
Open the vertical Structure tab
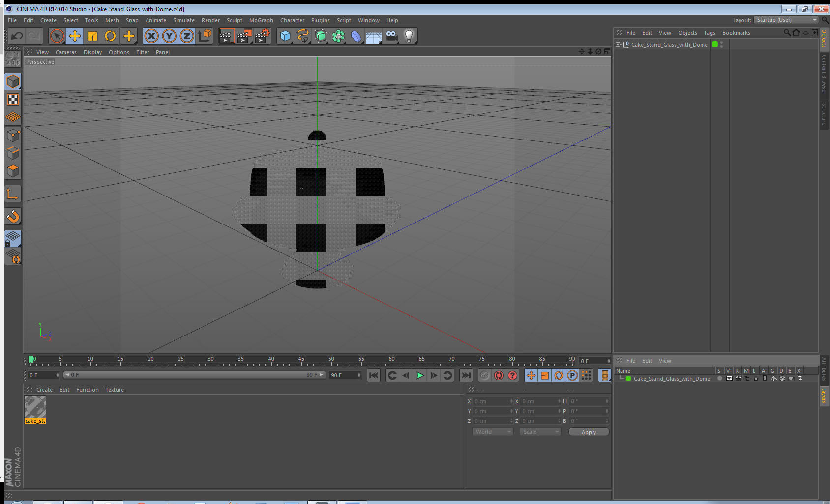click(x=824, y=114)
